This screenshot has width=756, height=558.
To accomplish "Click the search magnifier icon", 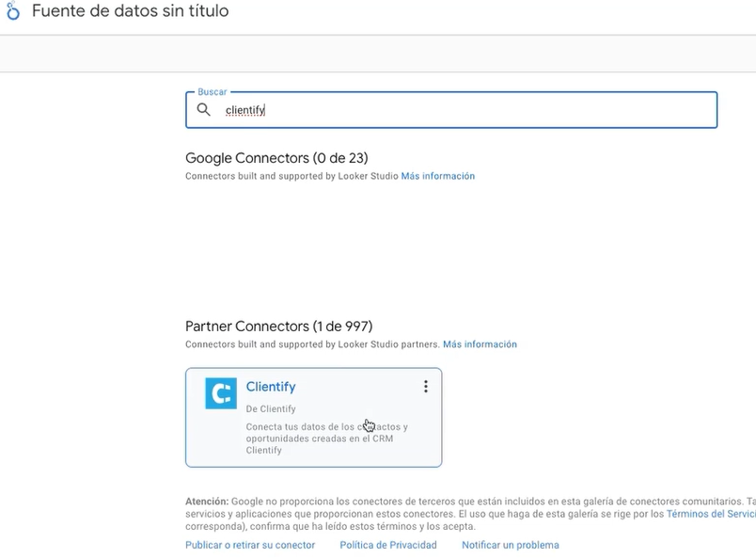I will click(x=203, y=109).
